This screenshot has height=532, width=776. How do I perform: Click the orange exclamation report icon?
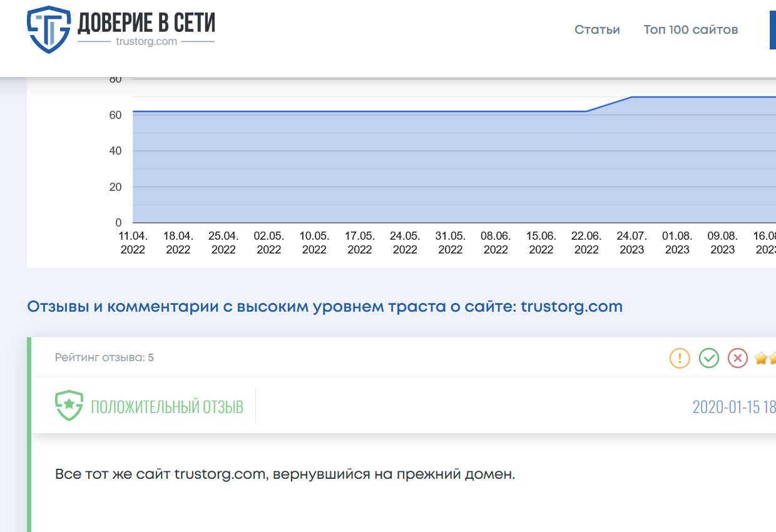click(680, 358)
